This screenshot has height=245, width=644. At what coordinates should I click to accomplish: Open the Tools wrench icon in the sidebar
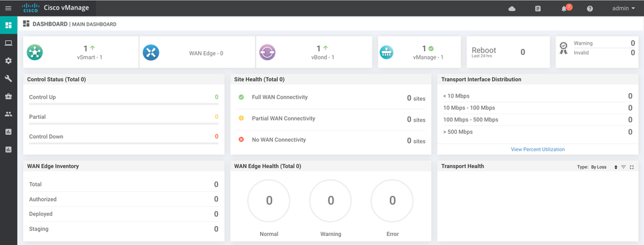[x=8, y=79]
